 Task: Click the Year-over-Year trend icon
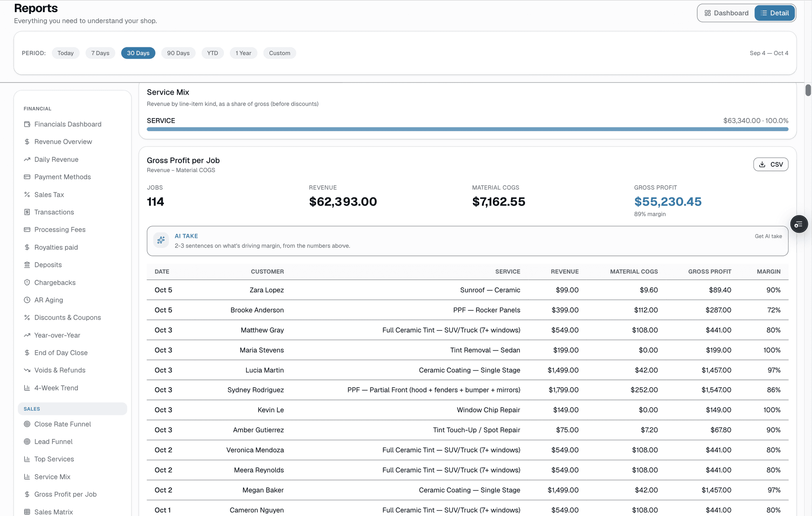[x=27, y=335]
